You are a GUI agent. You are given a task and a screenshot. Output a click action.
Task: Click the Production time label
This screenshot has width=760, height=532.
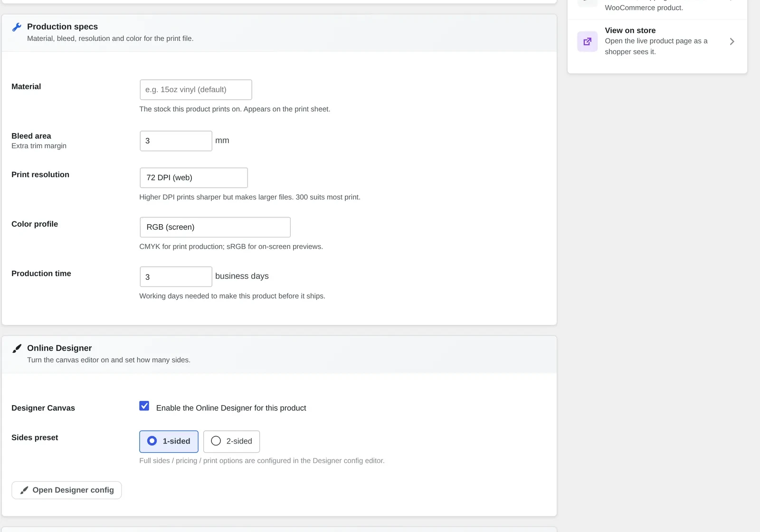coord(41,274)
